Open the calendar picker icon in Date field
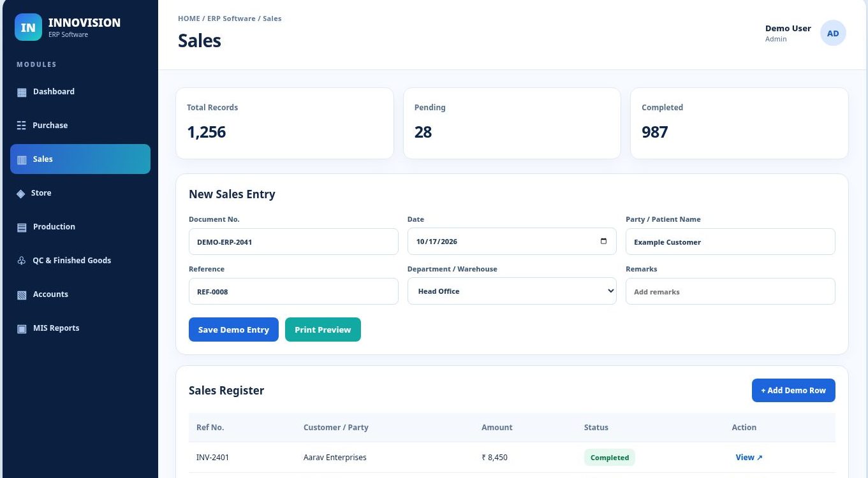Viewport: 868px width, 478px height. pyautogui.click(x=603, y=242)
